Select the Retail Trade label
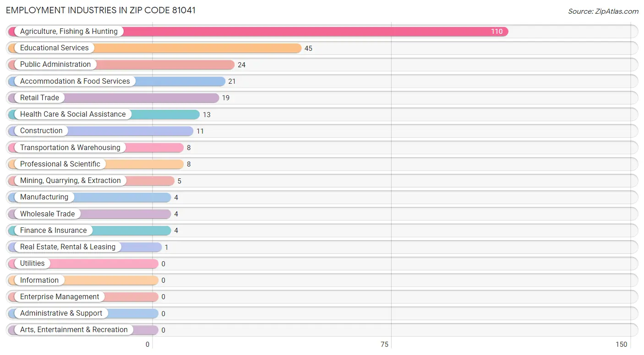The height and width of the screenshot is (355, 644). [39, 97]
